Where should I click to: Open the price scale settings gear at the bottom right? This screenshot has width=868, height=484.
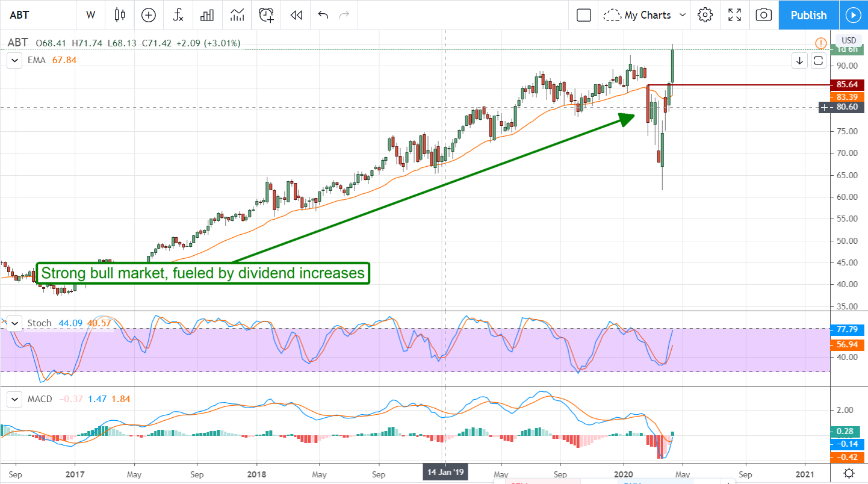click(849, 473)
